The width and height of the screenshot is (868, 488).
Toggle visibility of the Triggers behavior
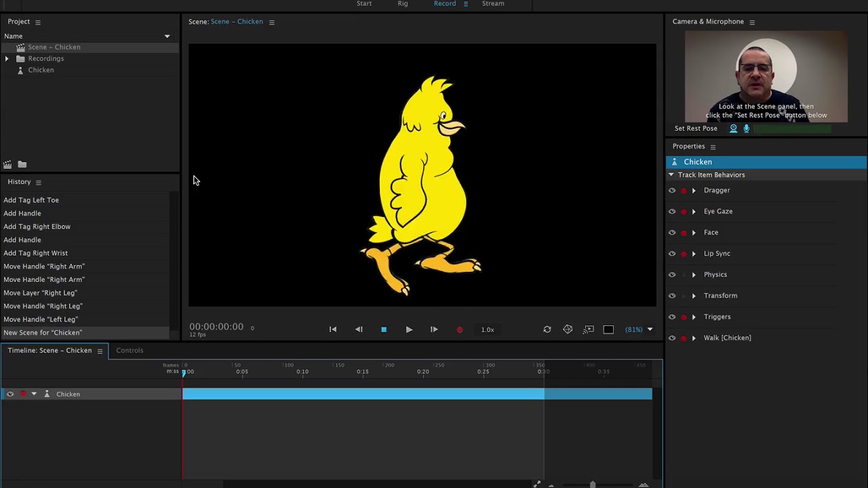[x=672, y=317]
